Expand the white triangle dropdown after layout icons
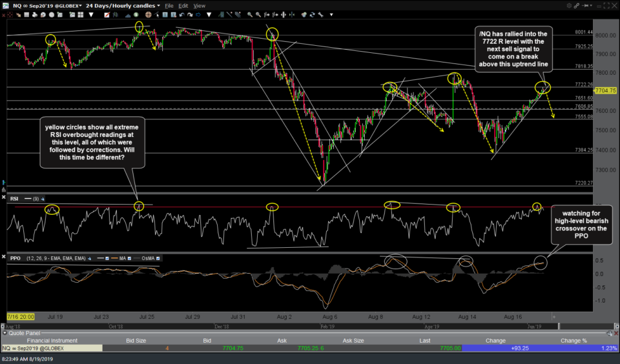Image resolution: width=620 pixels, height=364 pixels. [91, 15]
